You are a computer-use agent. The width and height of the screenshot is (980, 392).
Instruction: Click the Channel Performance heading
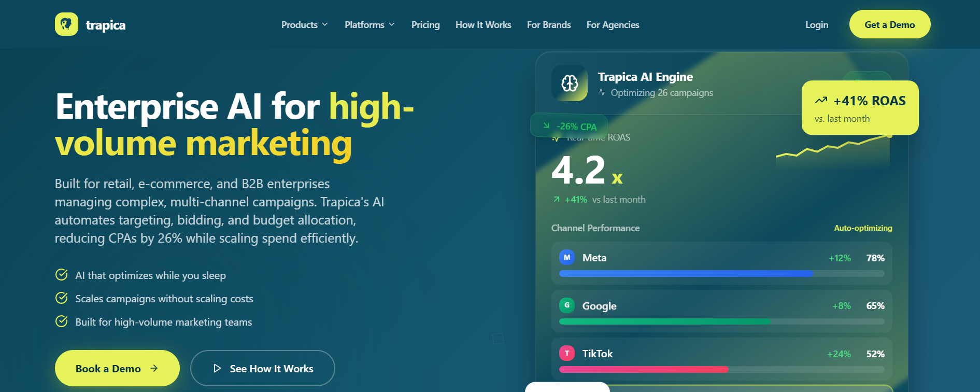(x=595, y=228)
